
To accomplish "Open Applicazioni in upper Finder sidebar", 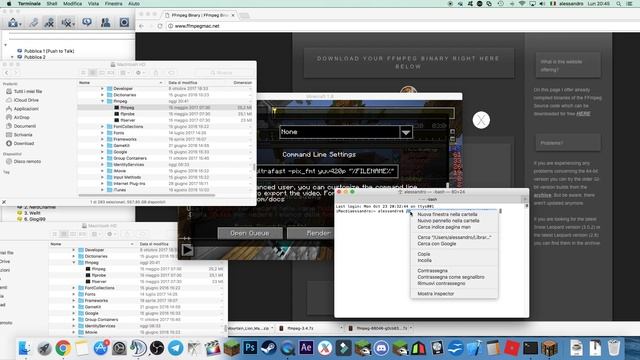I will [26, 109].
